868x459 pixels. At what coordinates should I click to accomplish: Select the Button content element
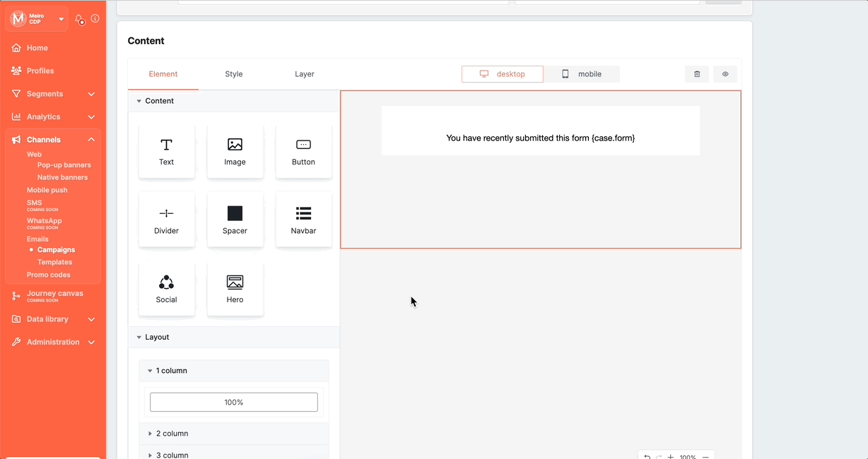303,151
